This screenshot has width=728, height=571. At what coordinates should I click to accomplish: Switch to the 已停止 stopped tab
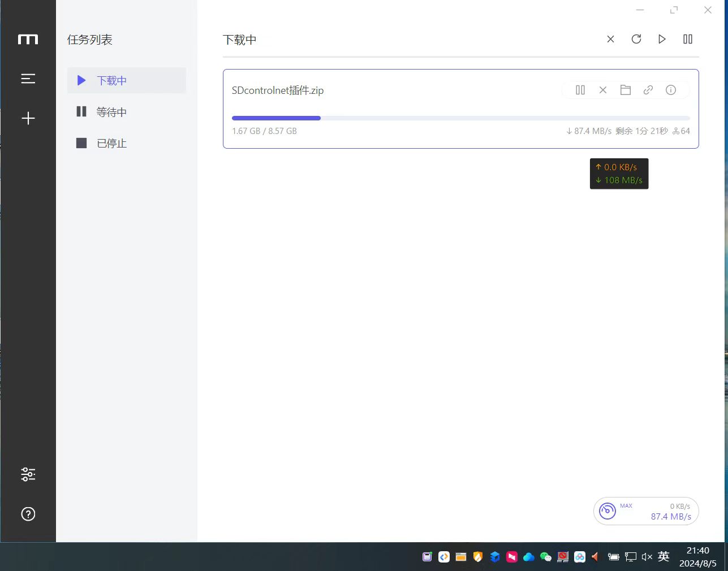[x=127, y=143]
